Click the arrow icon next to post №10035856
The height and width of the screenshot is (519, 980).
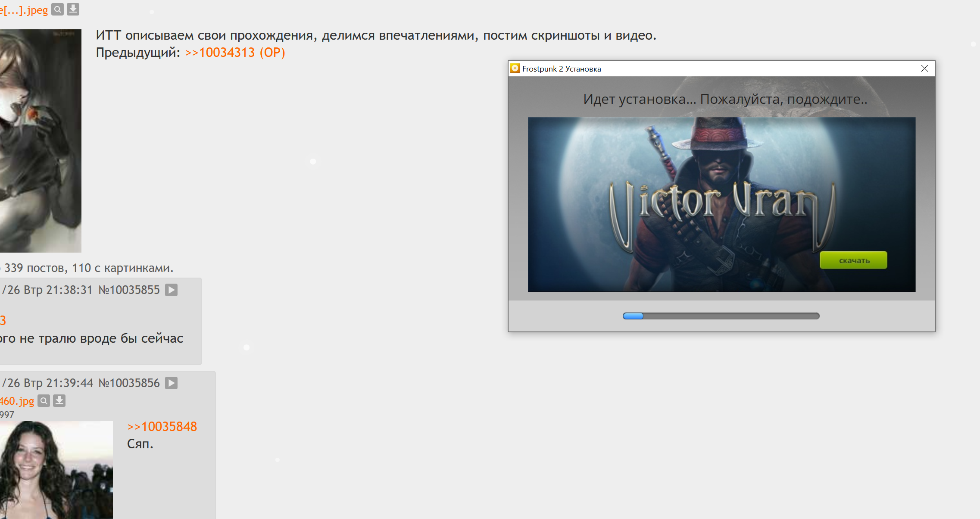[172, 383]
